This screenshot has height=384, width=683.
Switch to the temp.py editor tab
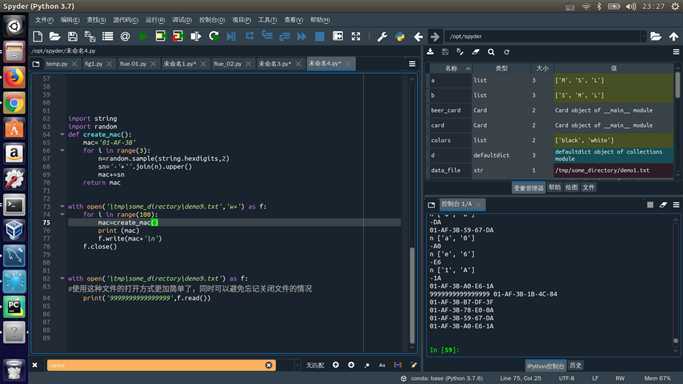pyautogui.click(x=57, y=64)
